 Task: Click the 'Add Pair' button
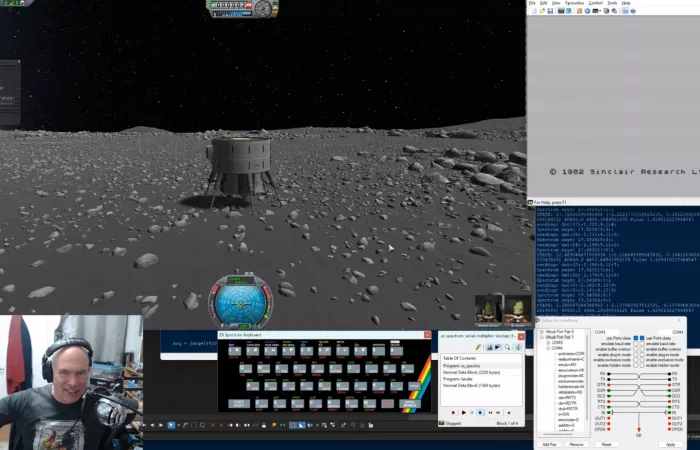[x=549, y=444]
